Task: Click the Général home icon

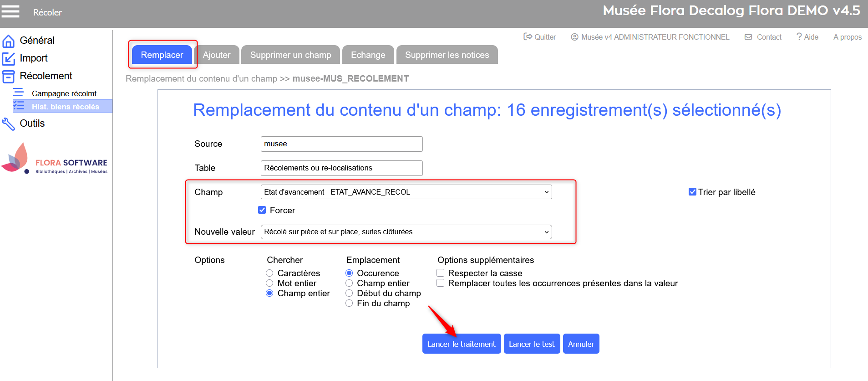Action: pyautogui.click(x=8, y=41)
